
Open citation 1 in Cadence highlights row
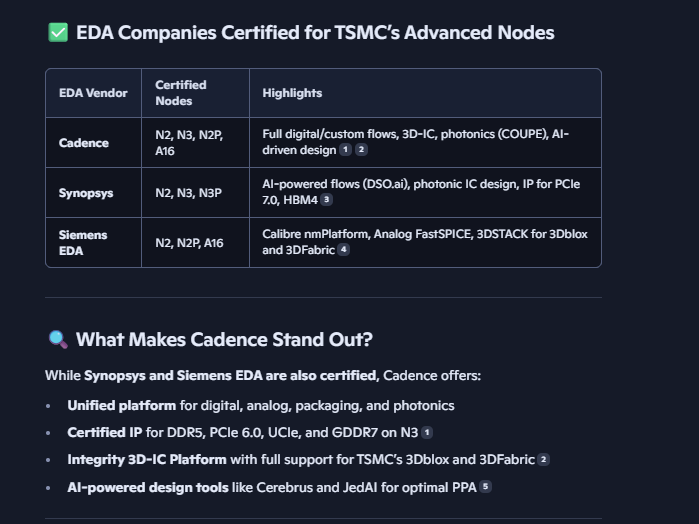click(345, 150)
